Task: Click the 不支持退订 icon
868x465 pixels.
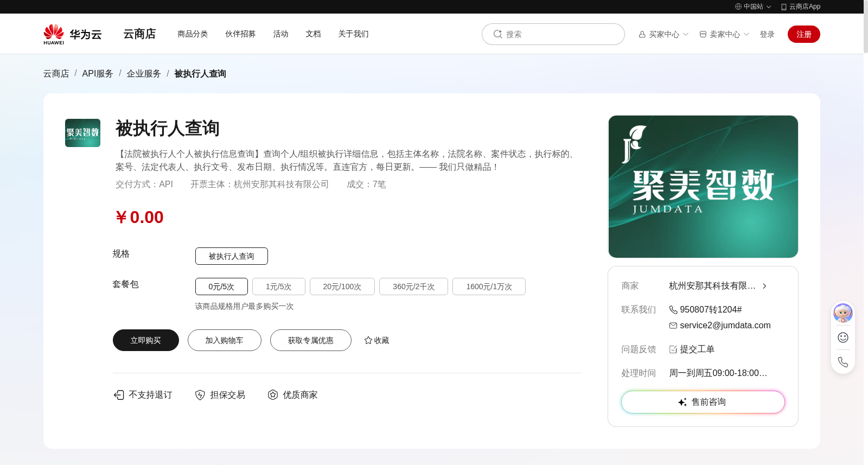Action: click(x=119, y=395)
